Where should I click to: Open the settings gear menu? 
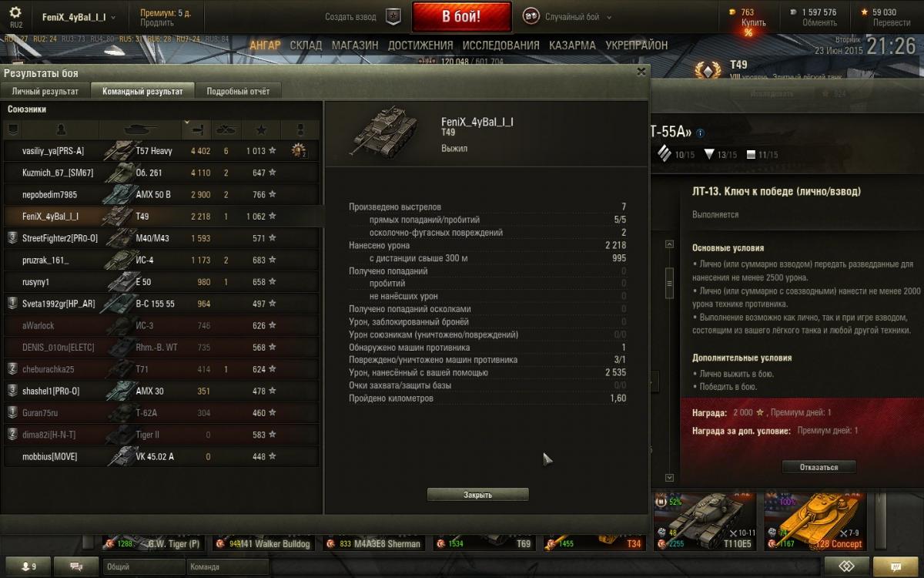[x=16, y=13]
